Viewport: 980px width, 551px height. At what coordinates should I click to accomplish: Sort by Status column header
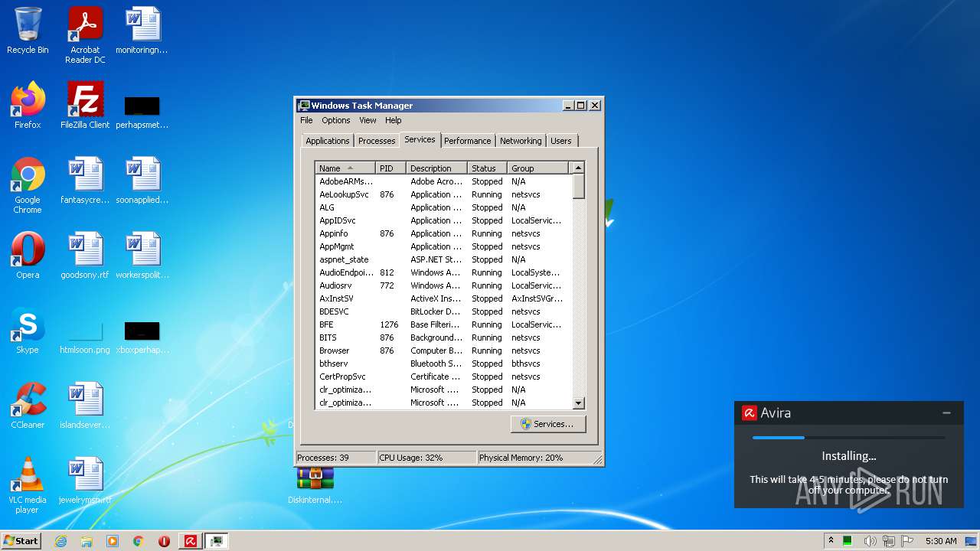click(487, 168)
